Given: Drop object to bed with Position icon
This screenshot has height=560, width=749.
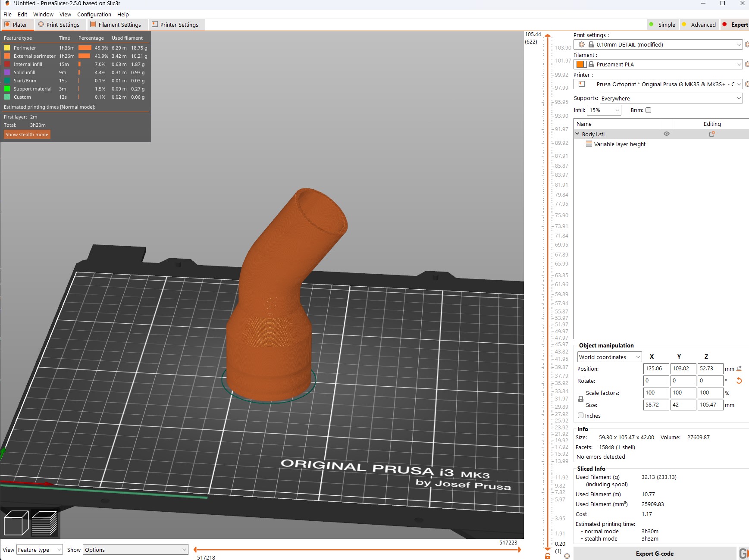Looking at the screenshot, I should coord(739,369).
